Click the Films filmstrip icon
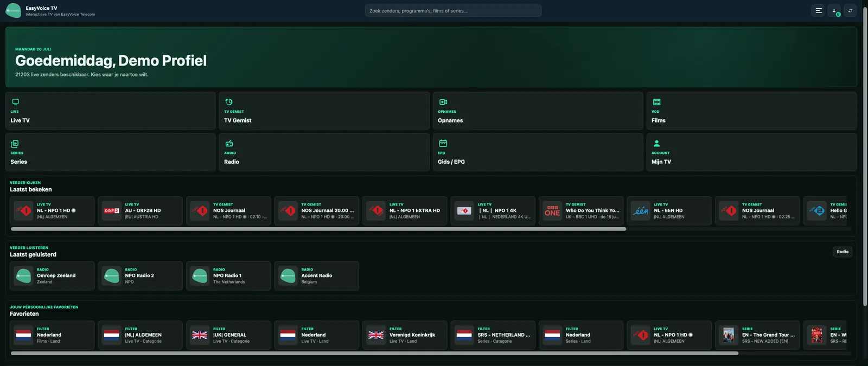This screenshot has width=868, height=366. (x=656, y=102)
